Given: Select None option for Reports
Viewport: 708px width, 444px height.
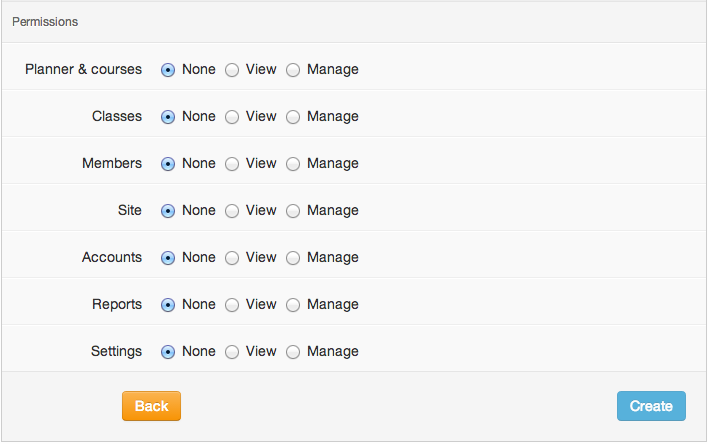Looking at the screenshot, I should coord(168,305).
